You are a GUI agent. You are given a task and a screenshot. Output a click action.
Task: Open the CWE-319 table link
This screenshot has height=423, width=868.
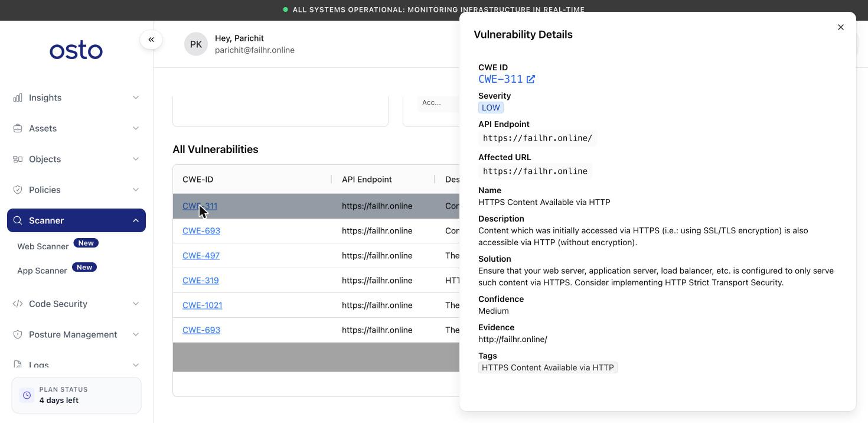200,281
